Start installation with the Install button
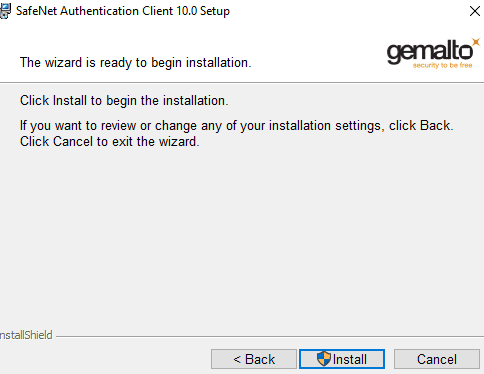The width and height of the screenshot is (484, 374). tap(342, 359)
